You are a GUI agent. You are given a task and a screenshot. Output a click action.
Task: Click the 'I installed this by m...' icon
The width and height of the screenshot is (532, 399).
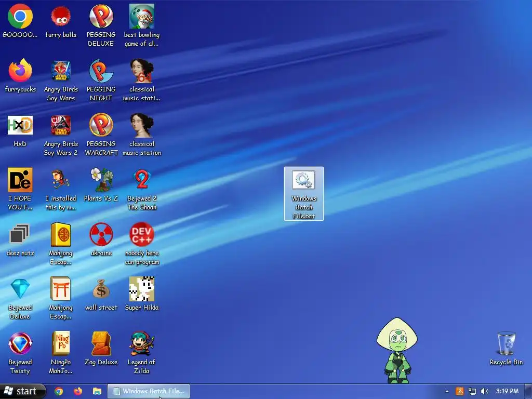pyautogui.click(x=61, y=189)
